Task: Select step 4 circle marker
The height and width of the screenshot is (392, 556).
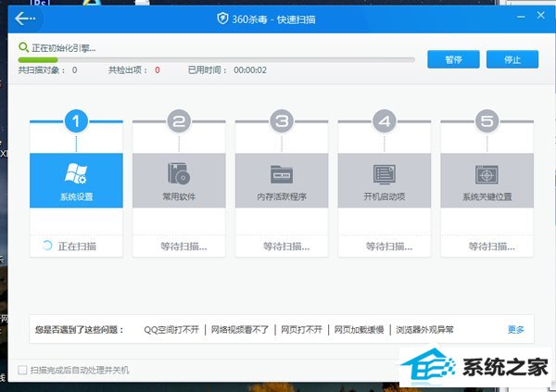Action: point(385,121)
